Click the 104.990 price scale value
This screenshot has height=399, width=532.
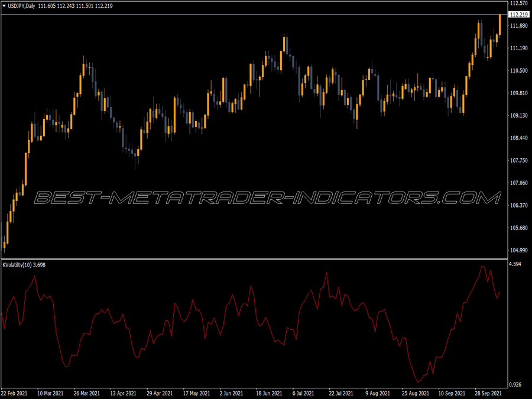tap(519, 250)
